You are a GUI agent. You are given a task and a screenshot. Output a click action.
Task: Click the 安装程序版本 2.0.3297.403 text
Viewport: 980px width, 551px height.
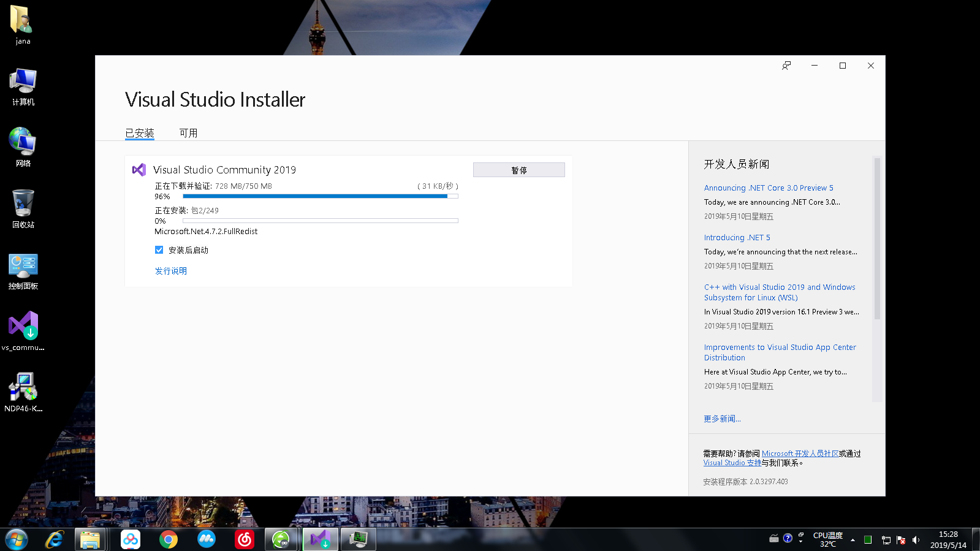[x=745, y=482]
